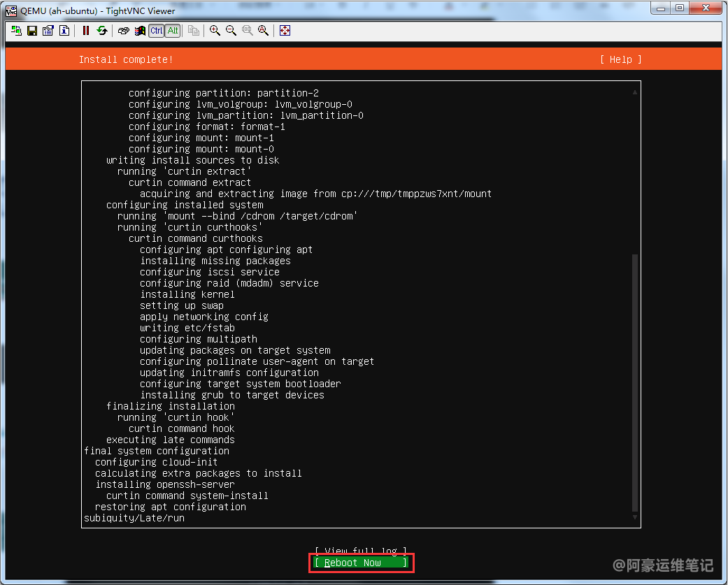Image resolution: width=728 pixels, height=585 pixels.
Task: Show connection info
Action: (64, 31)
